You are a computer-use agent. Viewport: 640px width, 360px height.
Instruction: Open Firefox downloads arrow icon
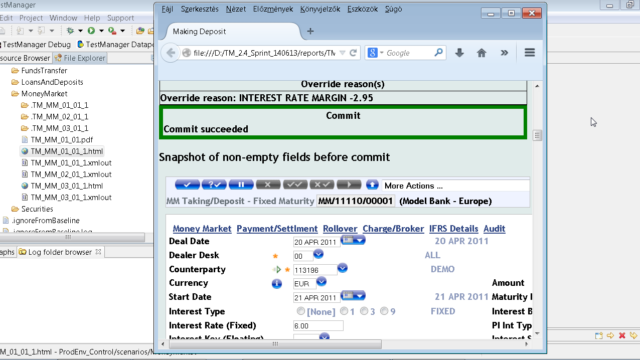click(460, 53)
